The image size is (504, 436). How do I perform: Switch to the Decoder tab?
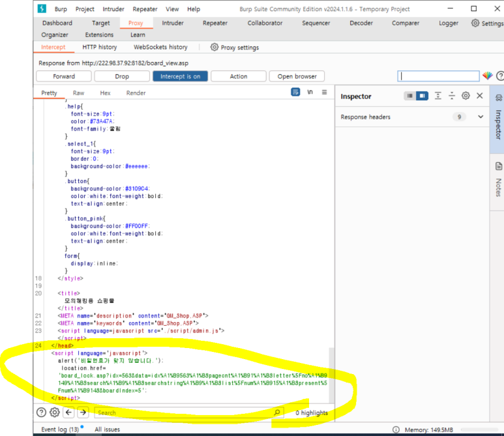[x=361, y=23]
